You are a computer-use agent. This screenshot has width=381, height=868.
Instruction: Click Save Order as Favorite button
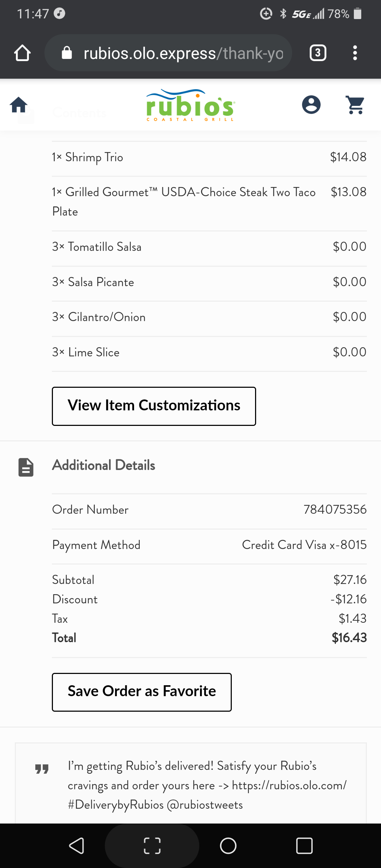point(142,692)
